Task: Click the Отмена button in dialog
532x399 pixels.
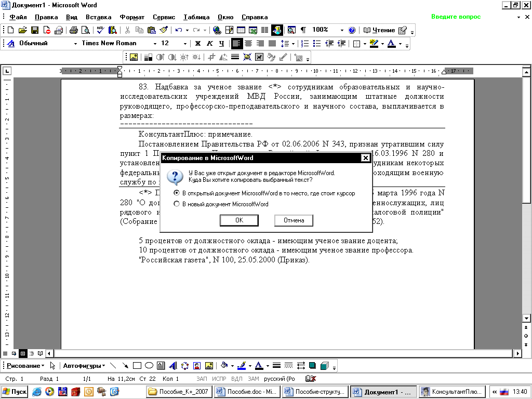Action: tap(294, 220)
